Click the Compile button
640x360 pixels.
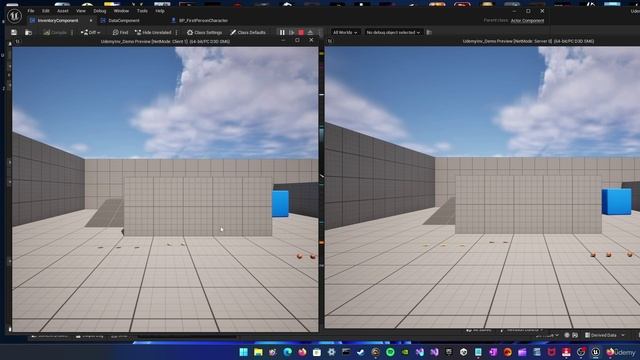(55, 32)
